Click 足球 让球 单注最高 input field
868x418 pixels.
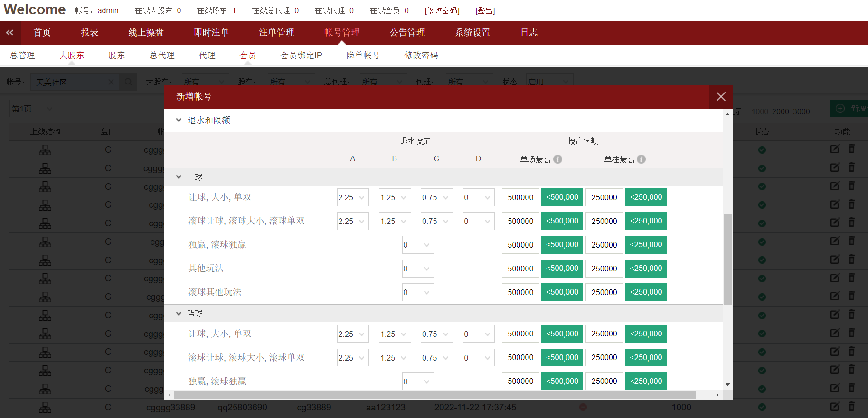click(604, 197)
